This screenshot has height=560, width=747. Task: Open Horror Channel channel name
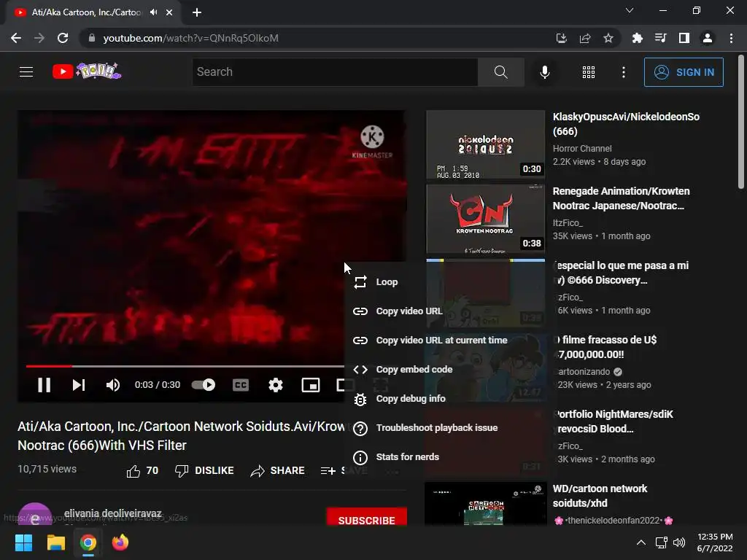(x=581, y=149)
